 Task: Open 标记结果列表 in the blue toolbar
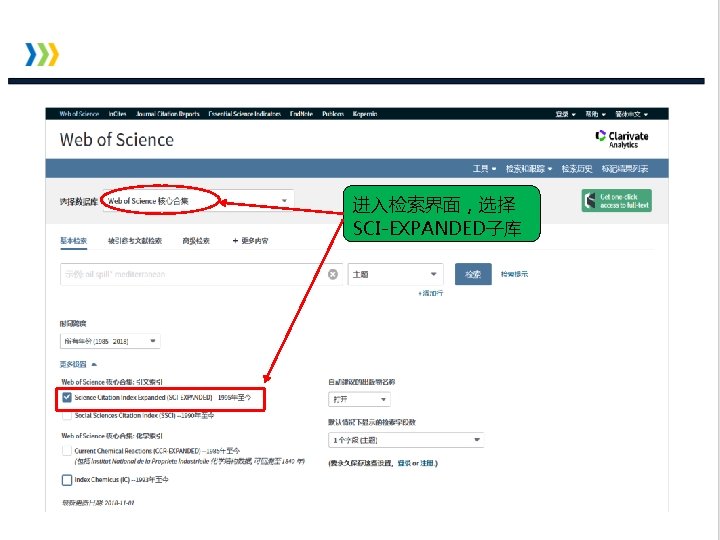(625, 169)
